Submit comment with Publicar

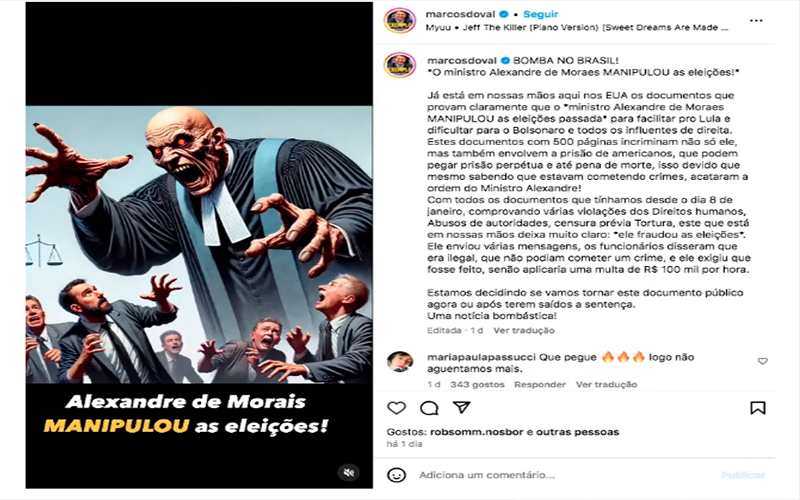pos(743,475)
